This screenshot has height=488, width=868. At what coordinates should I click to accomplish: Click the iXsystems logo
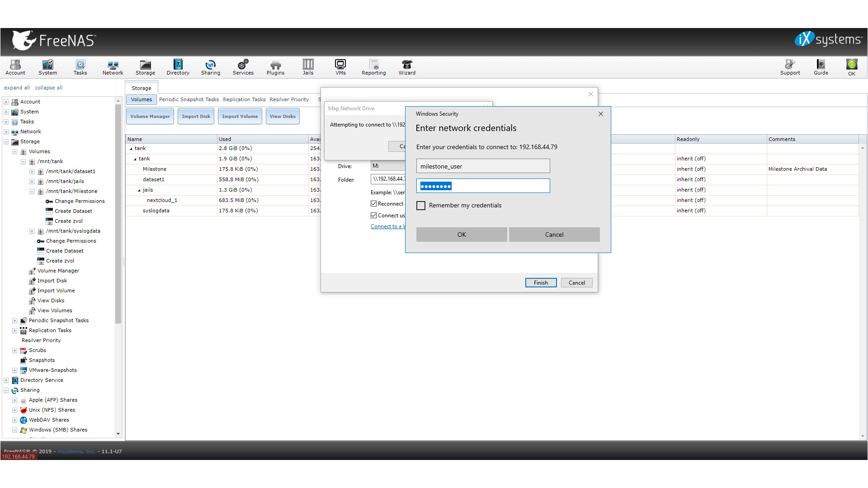pos(828,39)
